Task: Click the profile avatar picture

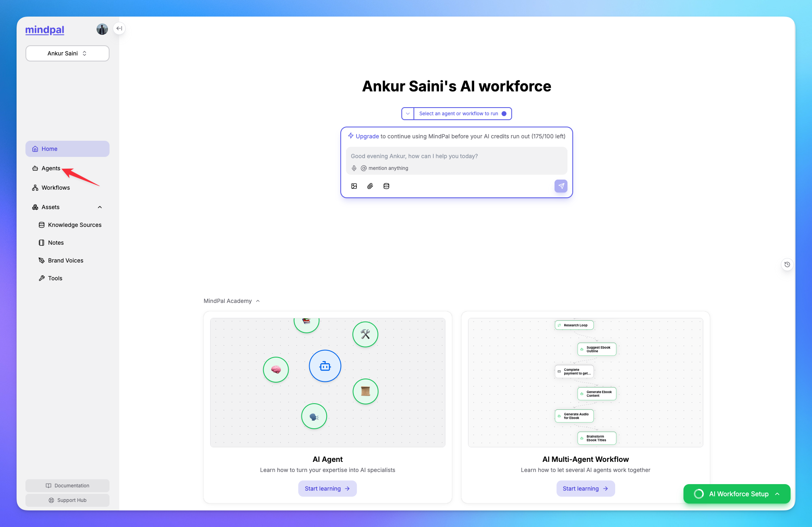Action: 102,29
